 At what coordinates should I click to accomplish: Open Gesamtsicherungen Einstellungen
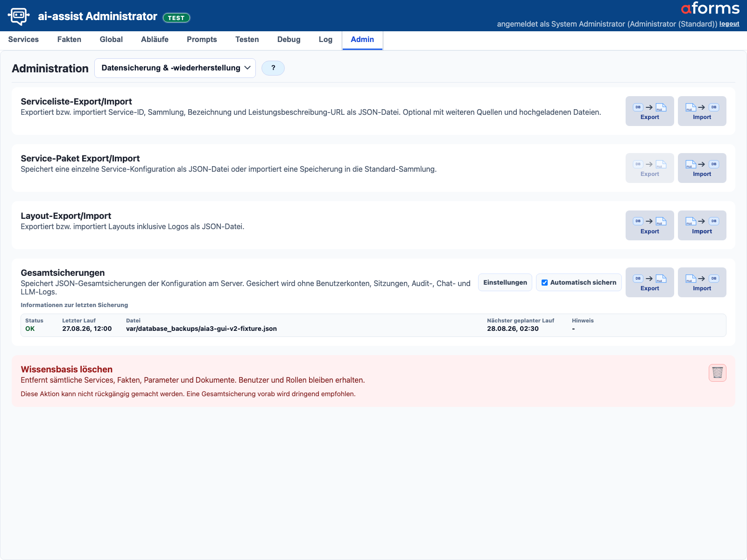[x=505, y=282]
